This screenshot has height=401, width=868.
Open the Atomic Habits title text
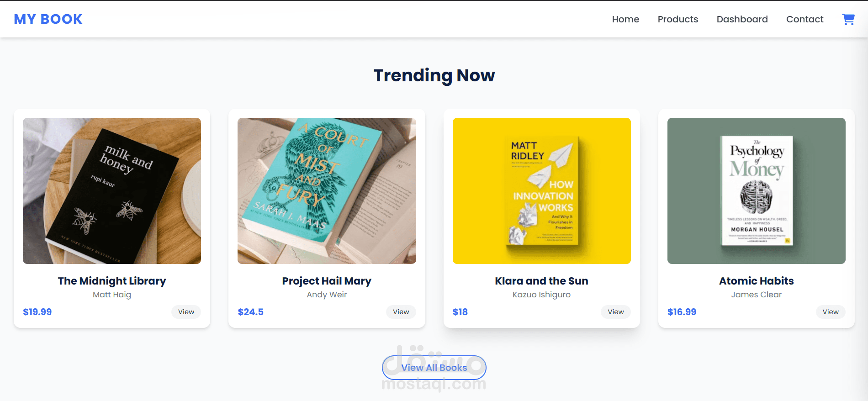(x=756, y=281)
